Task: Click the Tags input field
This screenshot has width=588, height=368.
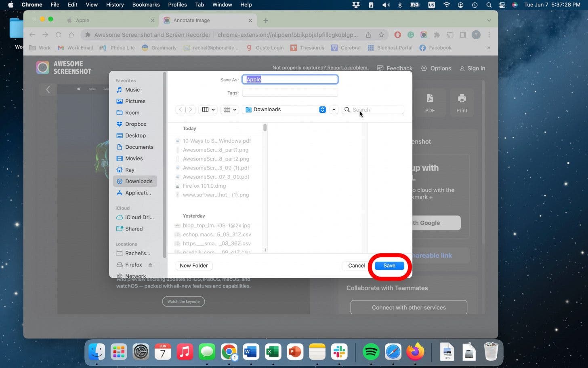Action: [x=290, y=93]
